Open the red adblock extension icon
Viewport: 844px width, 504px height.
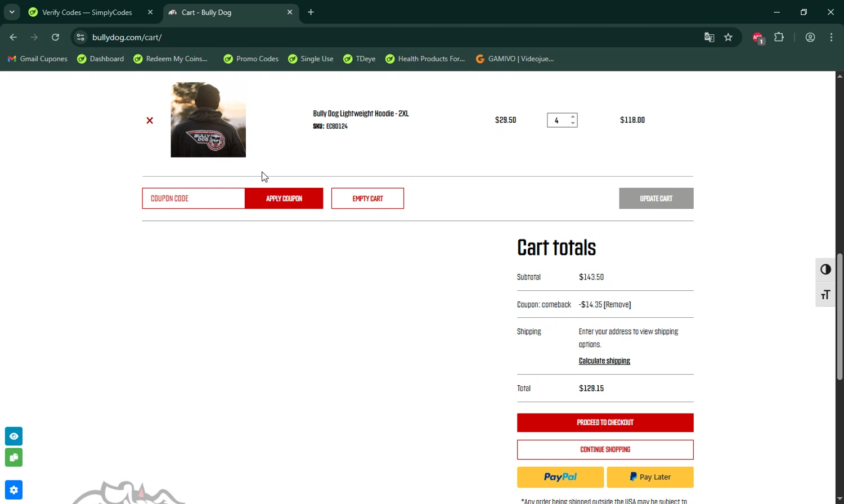tap(758, 38)
